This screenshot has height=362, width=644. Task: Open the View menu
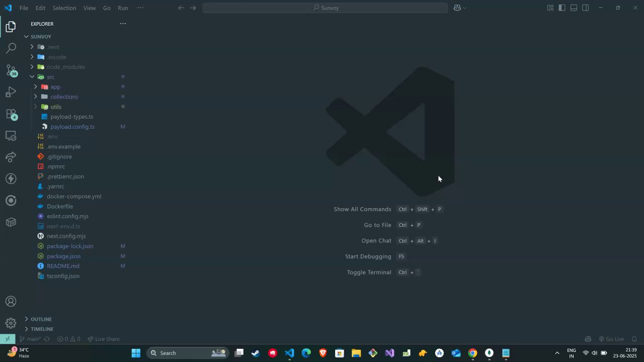pyautogui.click(x=90, y=8)
